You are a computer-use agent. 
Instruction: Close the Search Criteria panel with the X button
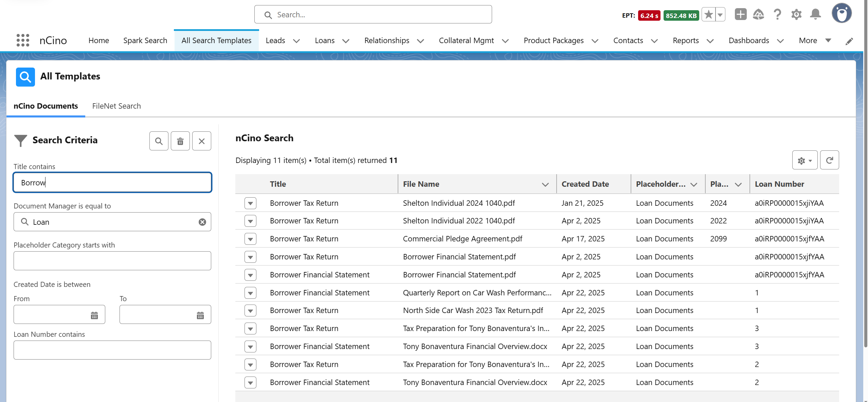(201, 141)
